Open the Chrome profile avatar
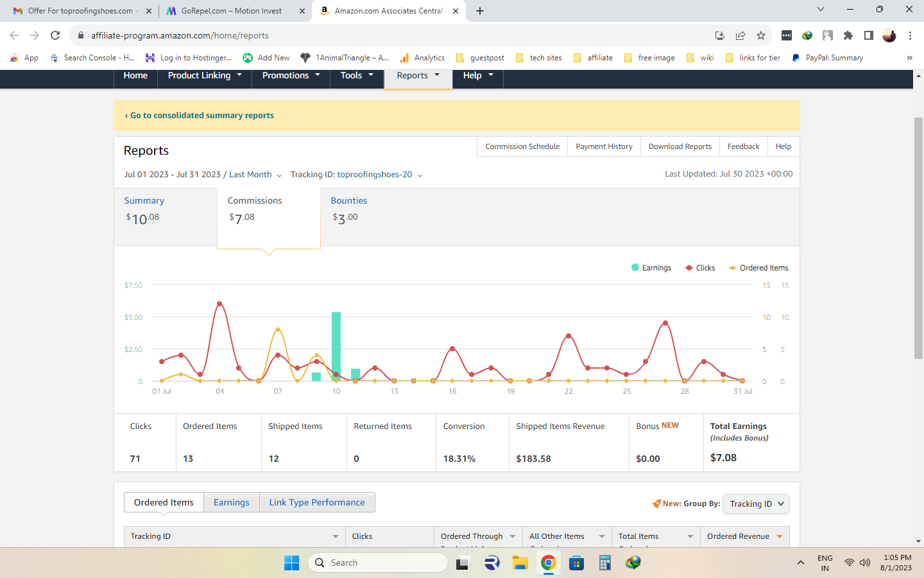This screenshot has height=578, width=924. point(889,35)
